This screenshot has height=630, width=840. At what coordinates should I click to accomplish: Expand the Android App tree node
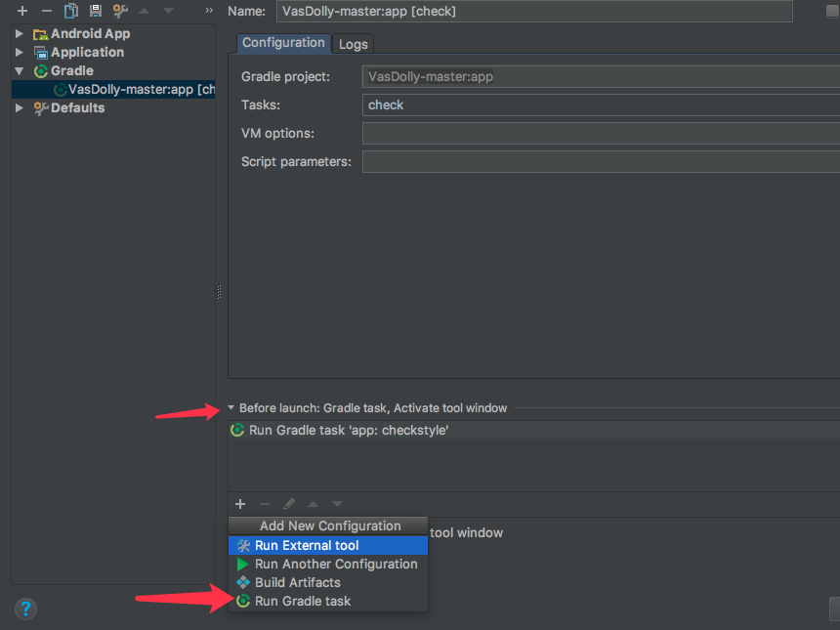coord(19,34)
